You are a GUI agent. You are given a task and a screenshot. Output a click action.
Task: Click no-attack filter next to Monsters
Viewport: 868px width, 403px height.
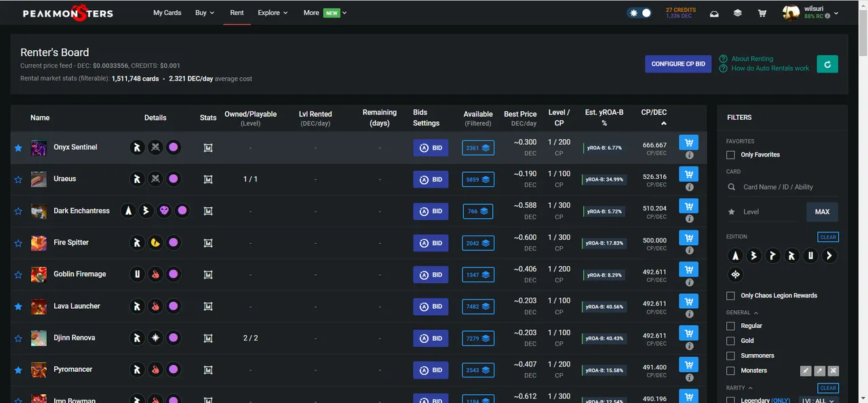[833, 370]
